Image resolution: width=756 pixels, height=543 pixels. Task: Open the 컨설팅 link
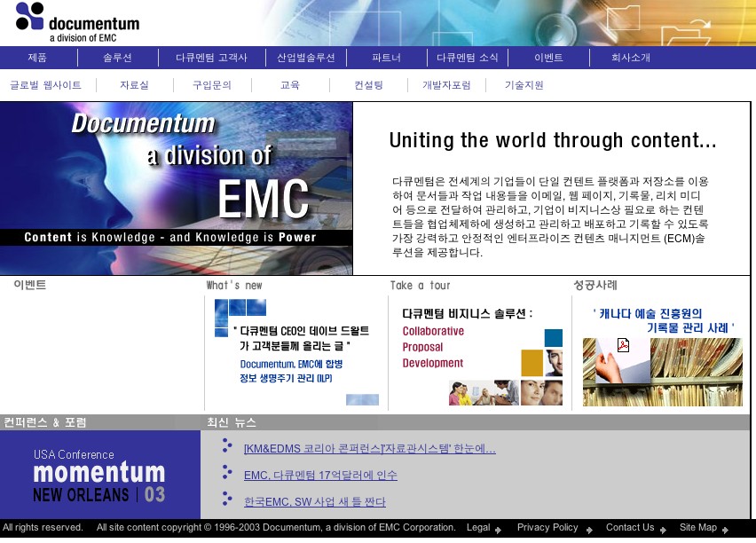click(x=368, y=85)
